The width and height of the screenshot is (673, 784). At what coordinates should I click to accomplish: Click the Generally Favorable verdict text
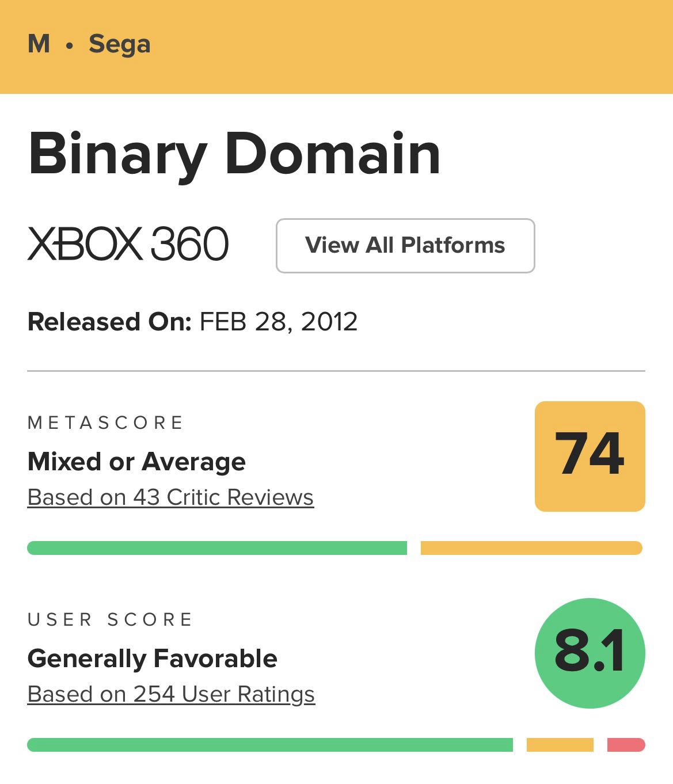pos(152,659)
